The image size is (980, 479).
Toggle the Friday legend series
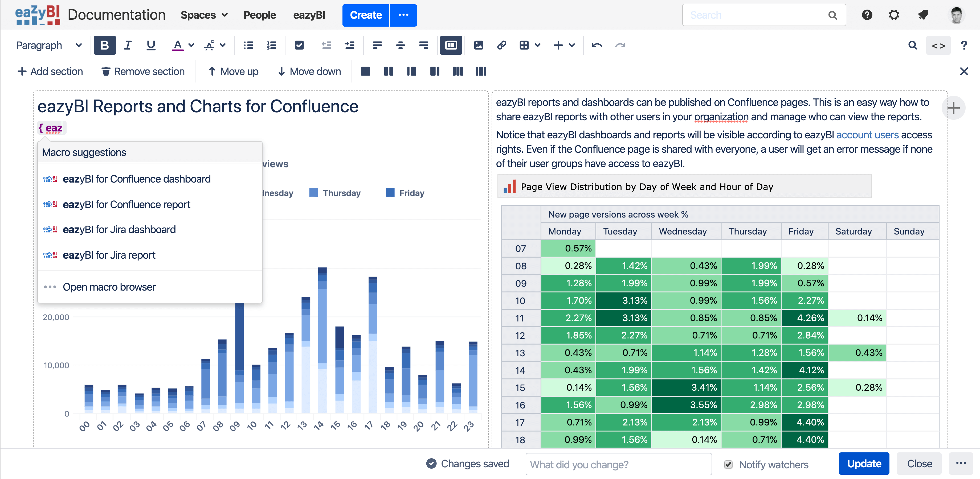(405, 193)
